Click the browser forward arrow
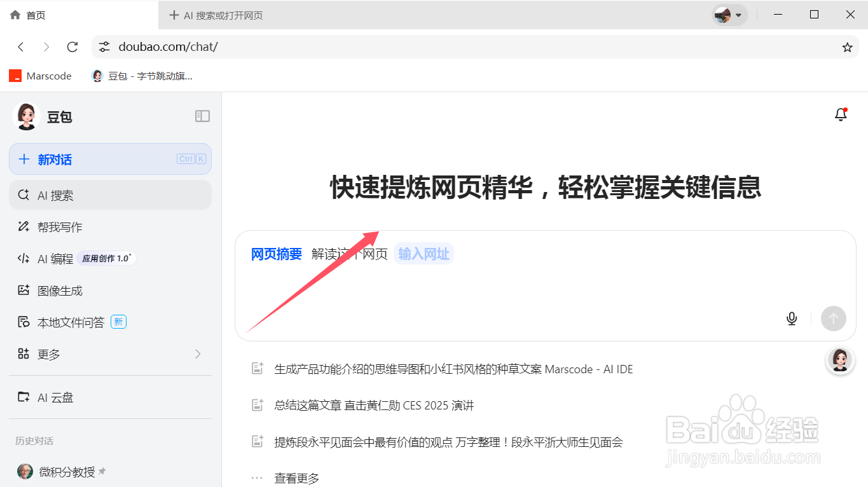Viewport: 868px width, 487px height. click(46, 47)
